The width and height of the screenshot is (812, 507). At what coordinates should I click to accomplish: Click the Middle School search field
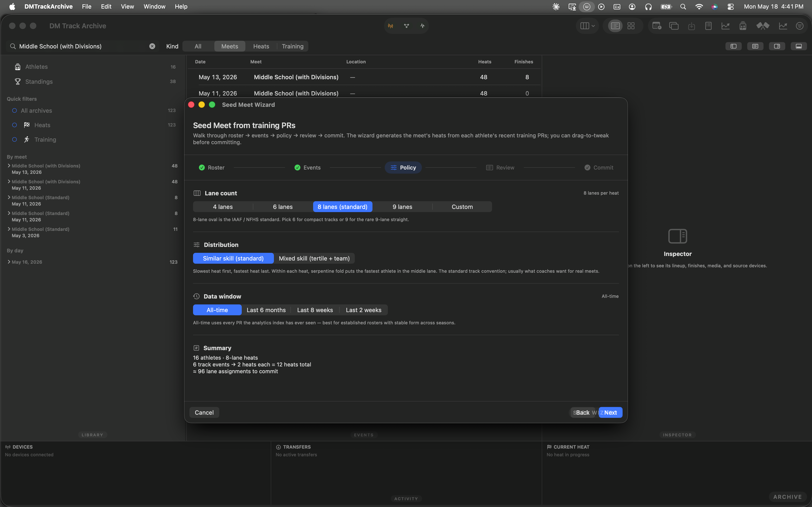coord(82,46)
